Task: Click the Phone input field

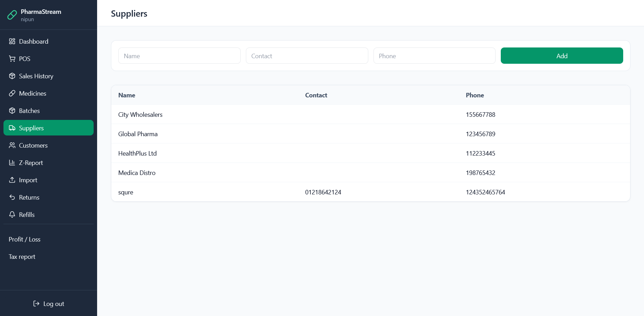Action: (x=434, y=56)
